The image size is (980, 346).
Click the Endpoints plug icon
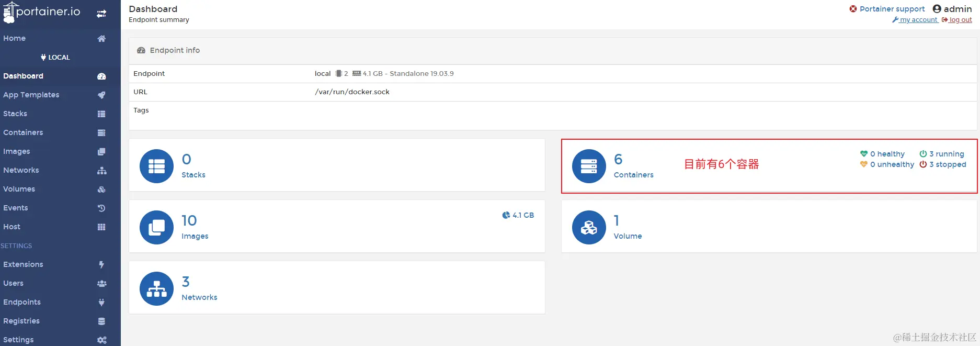[x=101, y=303]
